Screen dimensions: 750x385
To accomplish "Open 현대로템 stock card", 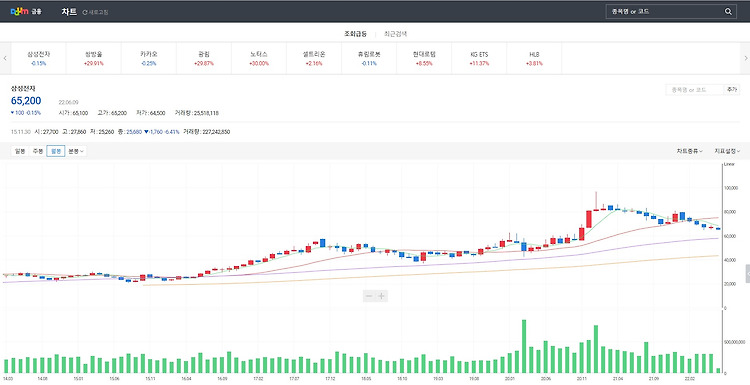I will [424, 58].
